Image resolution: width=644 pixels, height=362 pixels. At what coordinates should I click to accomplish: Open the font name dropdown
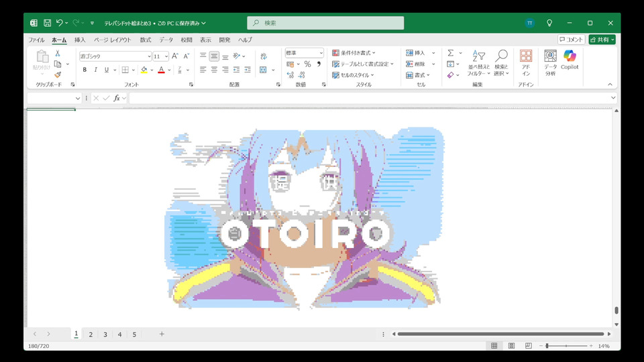click(x=149, y=56)
